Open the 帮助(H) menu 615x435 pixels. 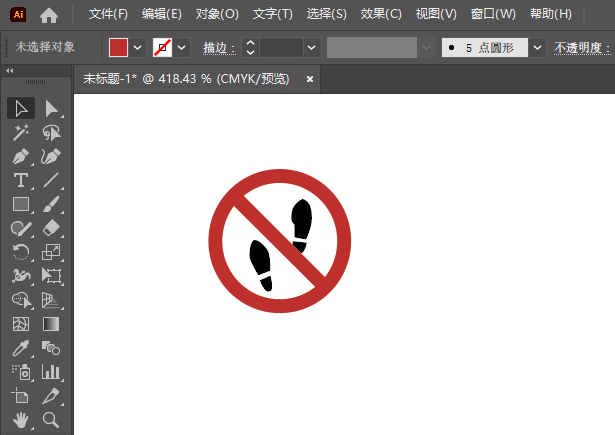point(551,14)
